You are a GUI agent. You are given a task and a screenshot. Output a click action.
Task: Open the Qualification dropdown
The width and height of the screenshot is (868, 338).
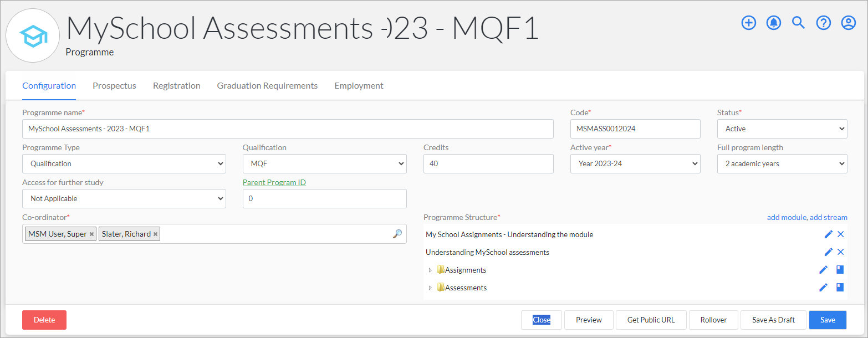325,163
